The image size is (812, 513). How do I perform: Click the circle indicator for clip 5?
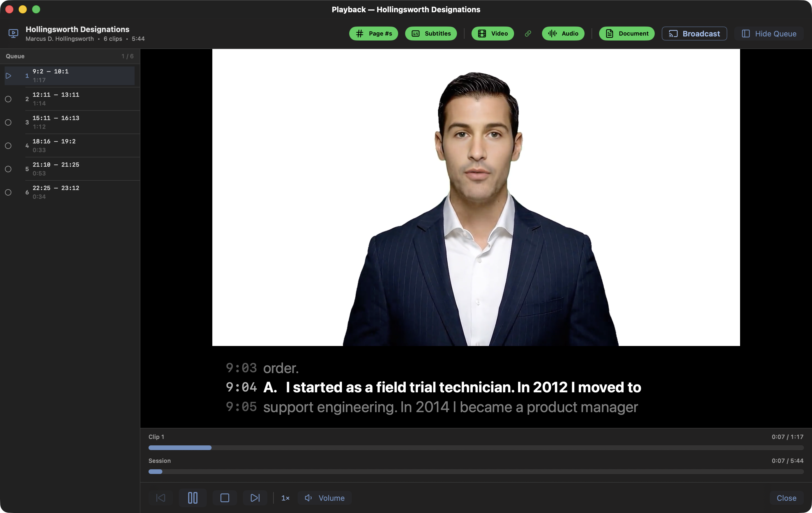8,169
